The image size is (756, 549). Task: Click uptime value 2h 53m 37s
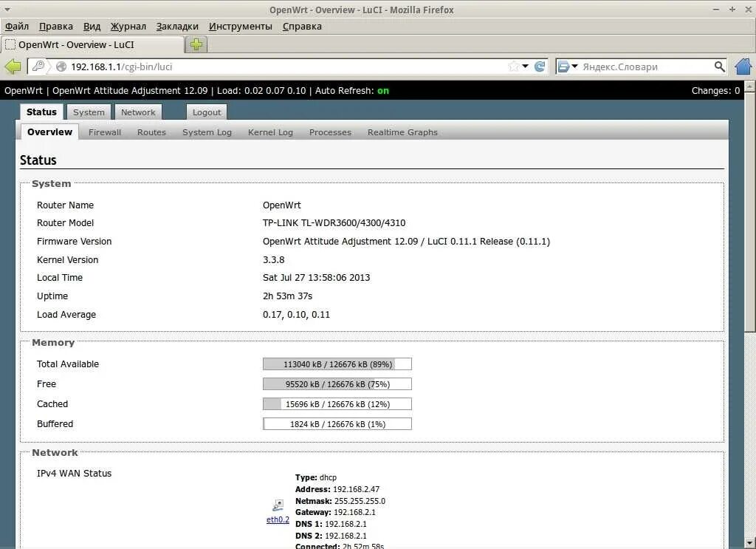tap(287, 296)
